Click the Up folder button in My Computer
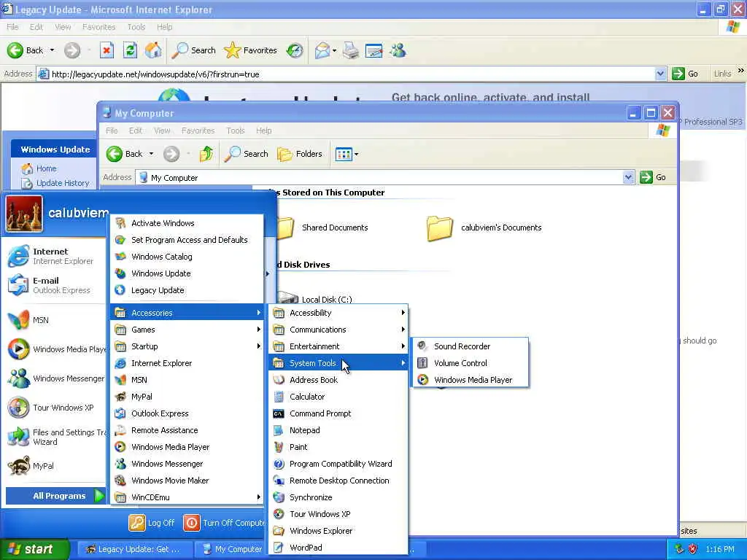 (x=206, y=154)
